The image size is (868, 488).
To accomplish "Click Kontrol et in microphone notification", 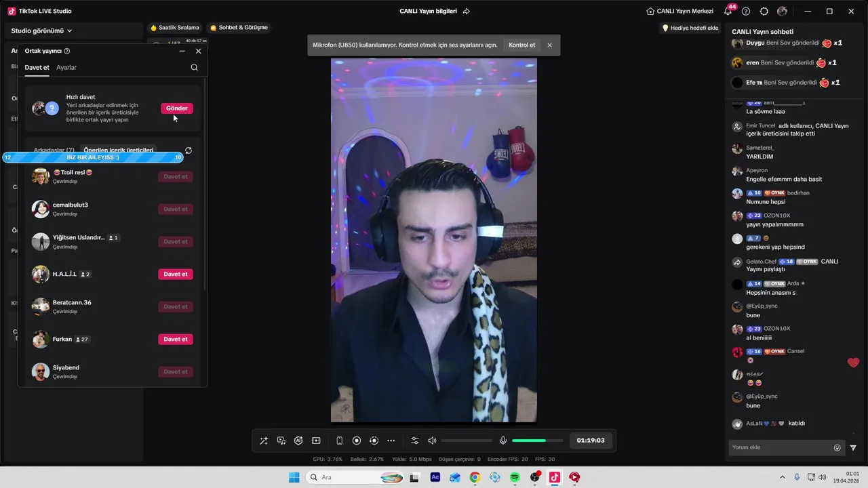I will coord(521,45).
